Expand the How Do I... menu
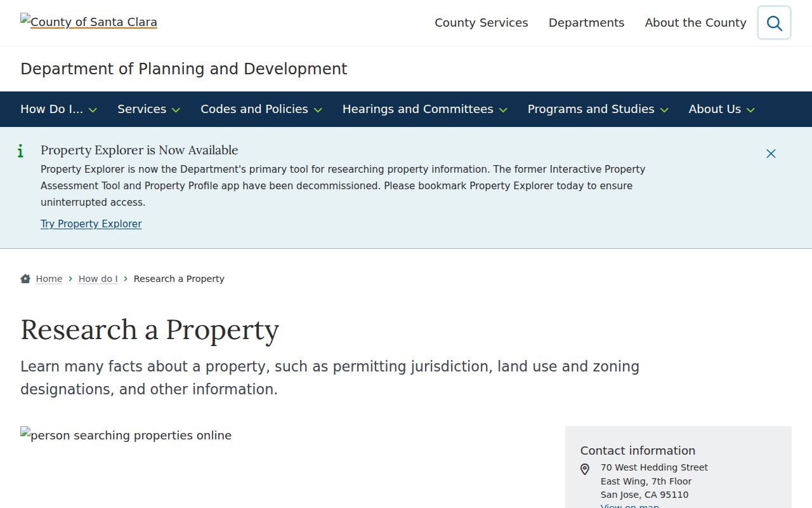812x508 pixels. pyautogui.click(x=58, y=109)
